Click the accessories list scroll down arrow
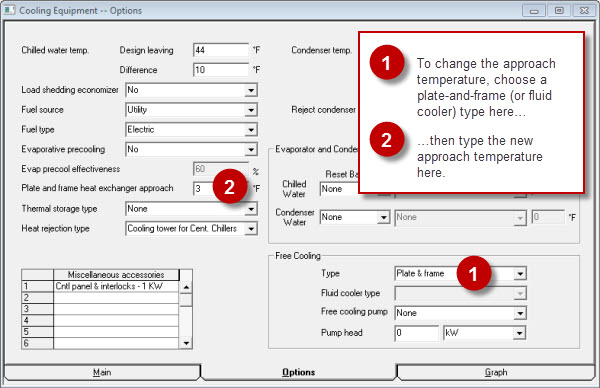Image resolution: width=600 pixels, height=388 pixels. (x=186, y=343)
